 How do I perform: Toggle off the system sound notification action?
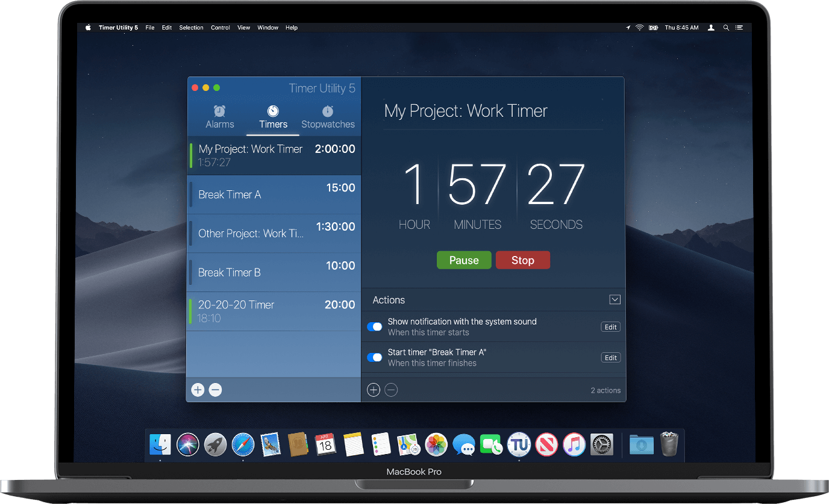pyautogui.click(x=375, y=326)
